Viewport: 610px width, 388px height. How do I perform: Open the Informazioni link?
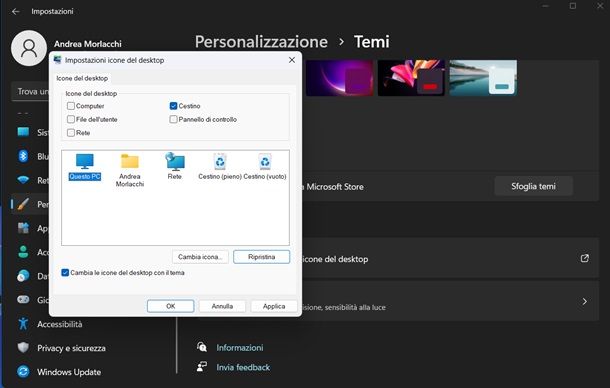point(240,348)
